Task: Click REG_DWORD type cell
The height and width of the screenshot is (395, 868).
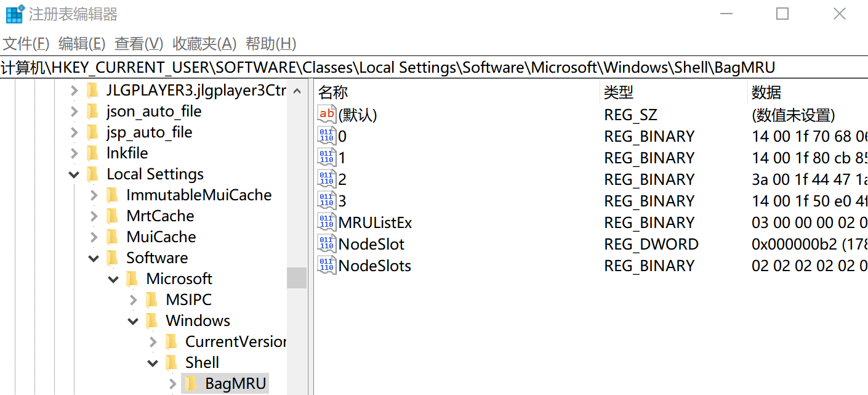Action: [651, 244]
